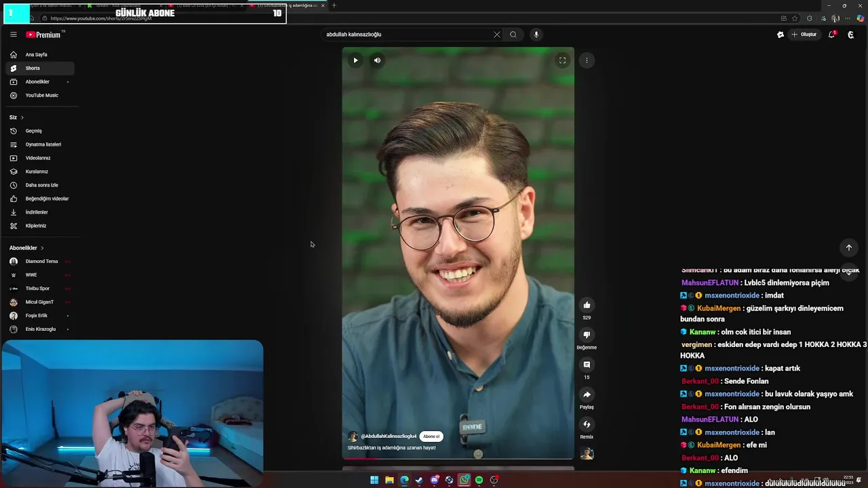Viewport: 868px width, 488px height.
Task: Open Ana Sayfa in the sidebar
Action: point(41,54)
